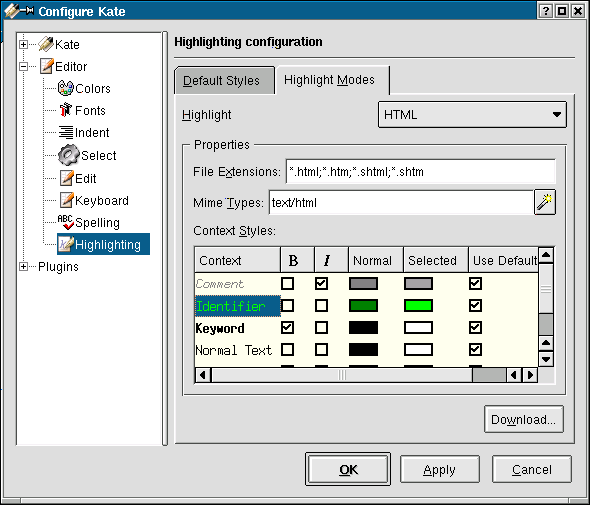The height and width of the screenshot is (505, 590).
Task: Toggle Use Default for Comment
Action: [x=475, y=283]
